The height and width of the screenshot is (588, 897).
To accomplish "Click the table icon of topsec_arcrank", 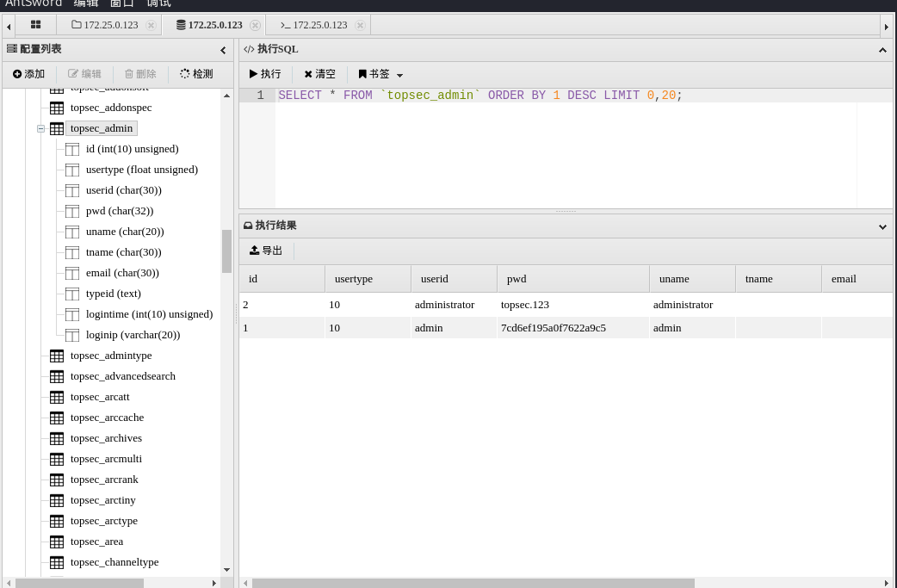I will [57, 480].
